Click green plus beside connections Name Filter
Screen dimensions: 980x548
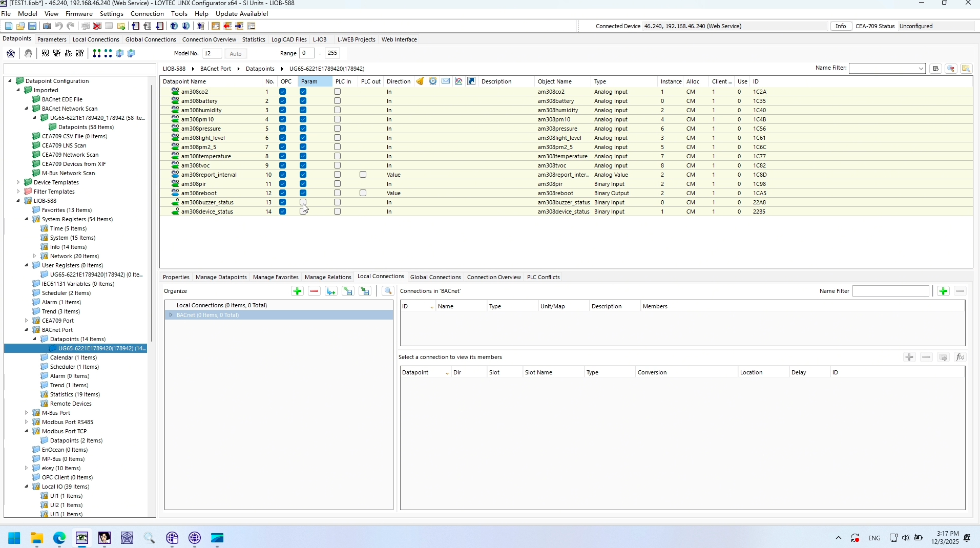(943, 291)
